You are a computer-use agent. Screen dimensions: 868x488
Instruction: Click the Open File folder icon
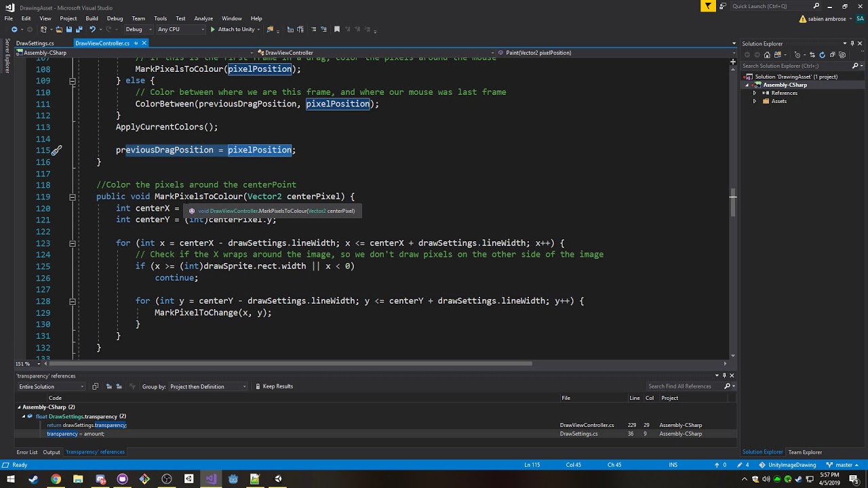59,29
